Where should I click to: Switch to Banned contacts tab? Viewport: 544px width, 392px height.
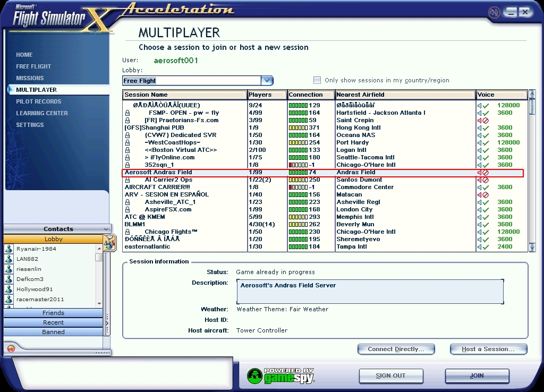[x=53, y=332]
